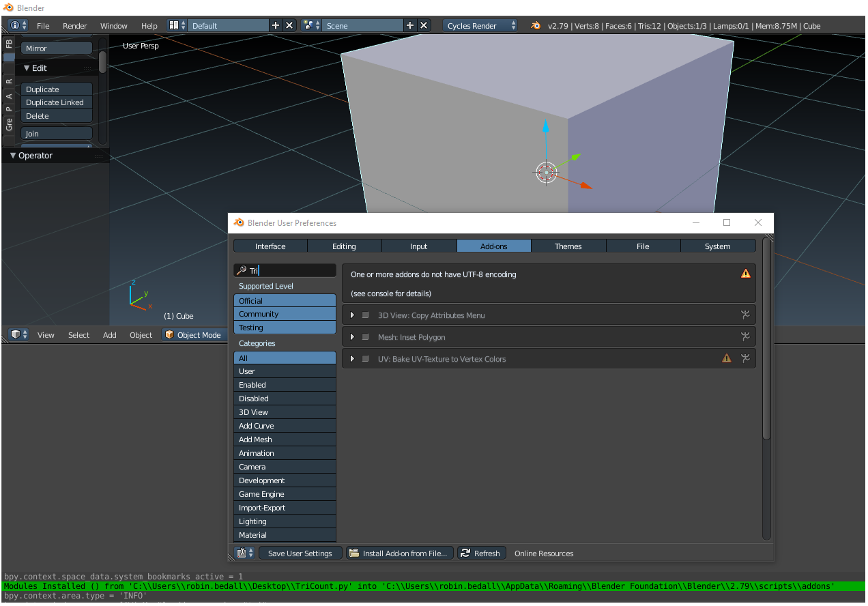Image resolution: width=868 pixels, height=606 pixels.
Task: Select the Enabled category filter
Action: tap(285, 385)
